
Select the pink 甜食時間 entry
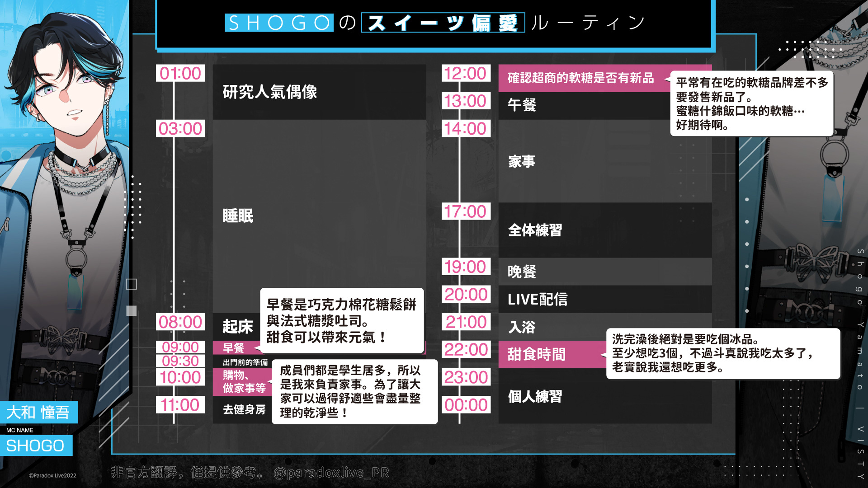(x=552, y=354)
